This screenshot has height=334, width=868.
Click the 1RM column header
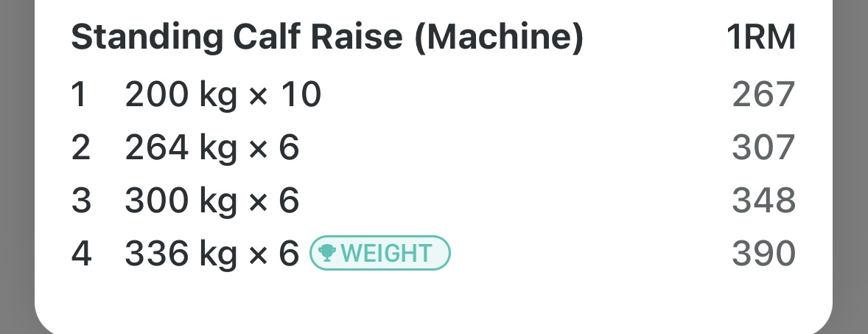[760, 38]
